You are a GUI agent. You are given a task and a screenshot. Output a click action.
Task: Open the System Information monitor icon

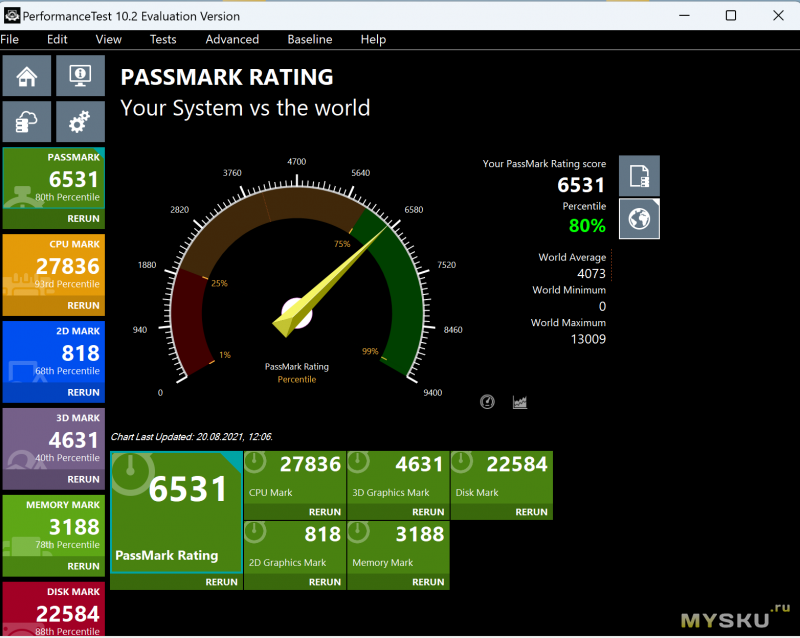(x=80, y=76)
